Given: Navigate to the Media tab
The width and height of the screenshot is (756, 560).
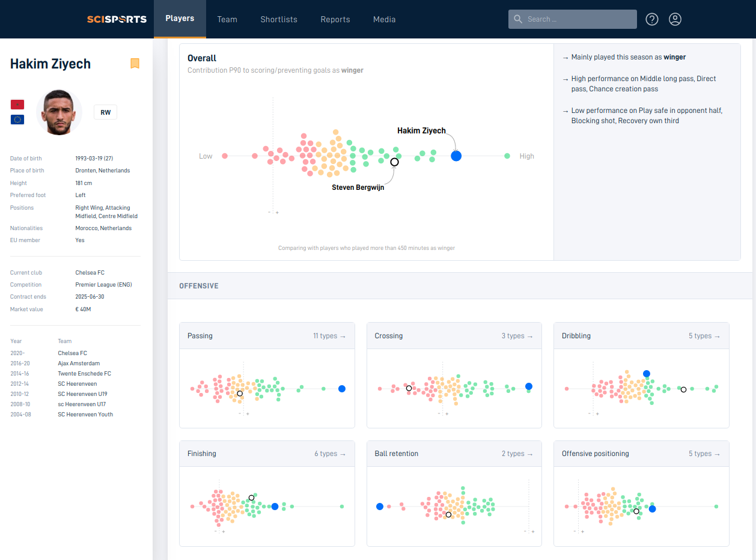Looking at the screenshot, I should [385, 19].
